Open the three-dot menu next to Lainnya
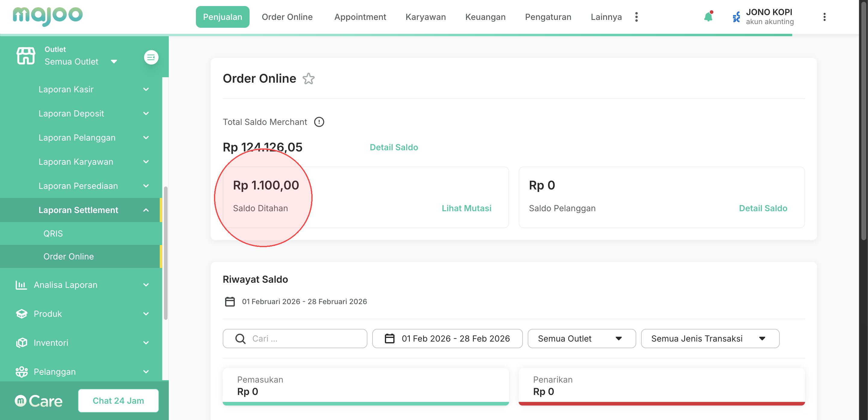The width and height of the screenshot is (868, 420). (x=636, y=17)
